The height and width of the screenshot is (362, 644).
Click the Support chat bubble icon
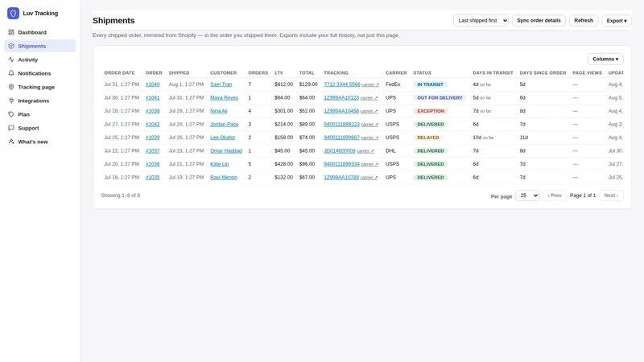[x=11, y=128]
